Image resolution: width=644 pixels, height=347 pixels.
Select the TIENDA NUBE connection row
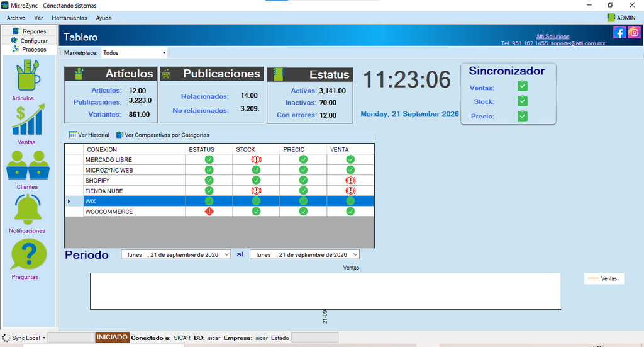(x=219, y=191)
